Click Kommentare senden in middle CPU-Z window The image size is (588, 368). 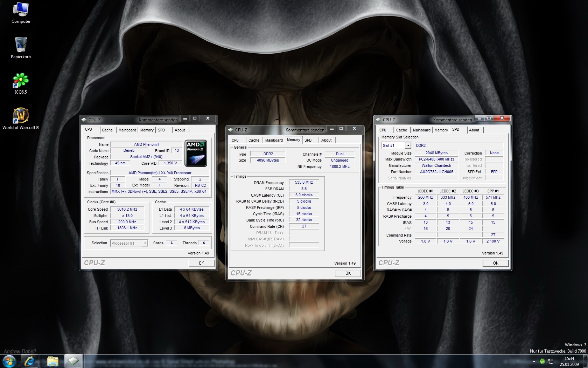(305, 130)
